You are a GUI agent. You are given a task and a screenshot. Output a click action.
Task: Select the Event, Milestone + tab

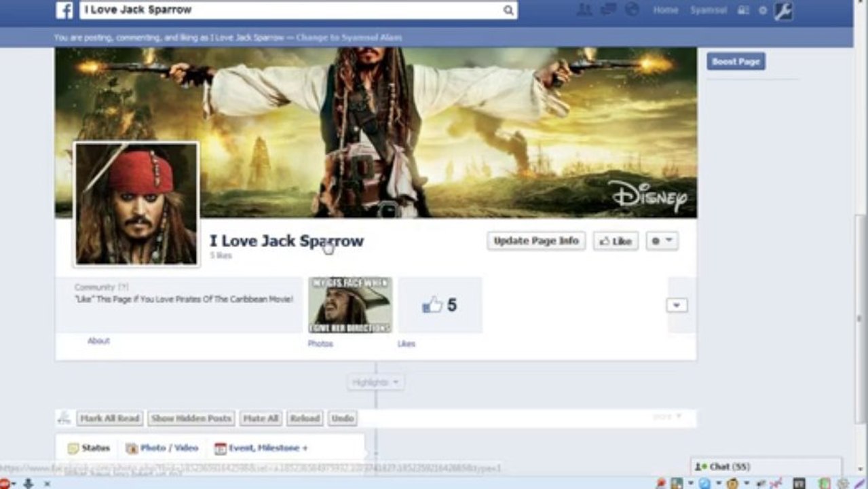pos(261,448)
